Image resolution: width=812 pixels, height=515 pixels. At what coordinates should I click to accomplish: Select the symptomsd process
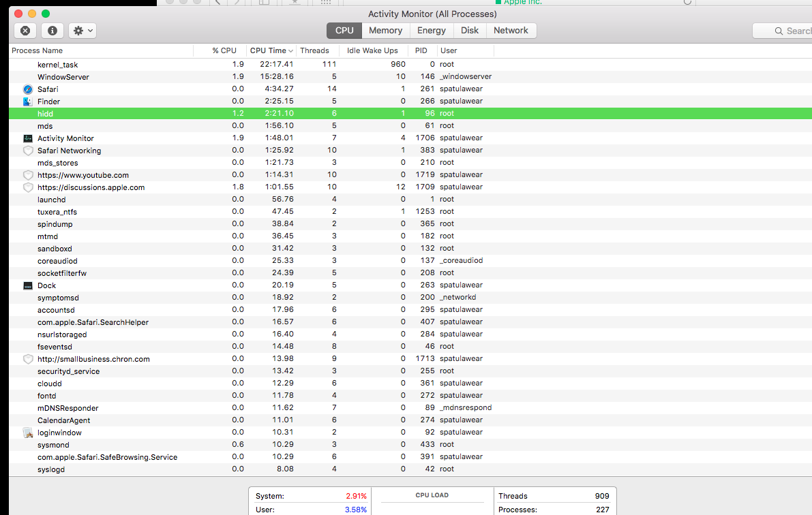[x=410, y=298]
